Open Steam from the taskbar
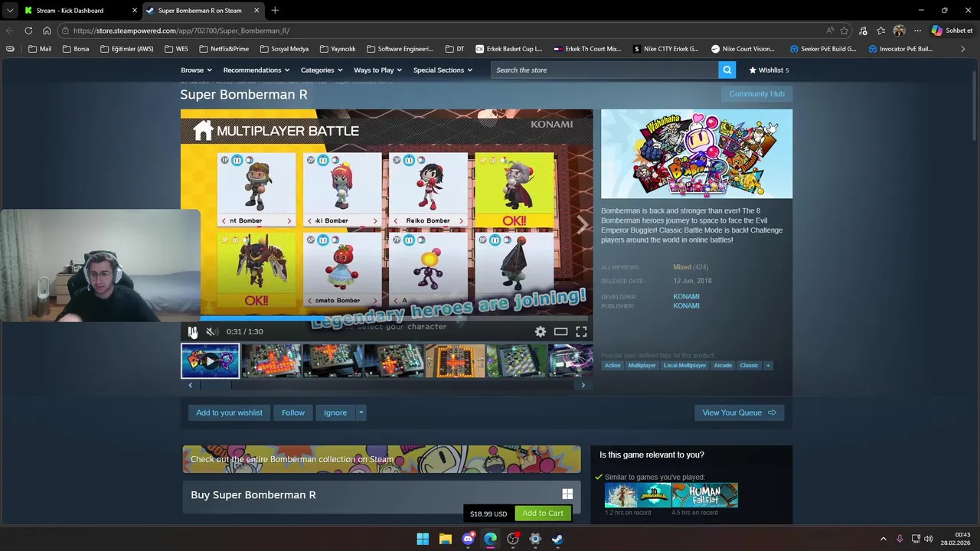The height and width of the screenshot is (551, 980). click(557, 539)
